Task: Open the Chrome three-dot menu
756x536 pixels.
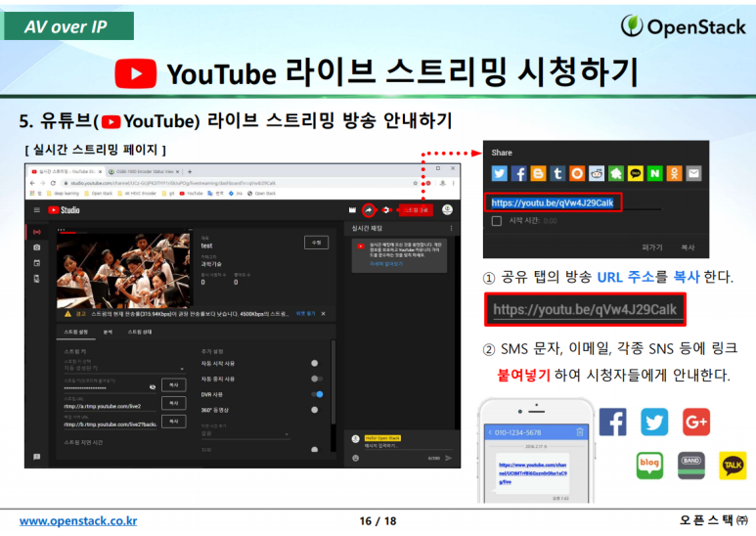Action: (453, 183)
